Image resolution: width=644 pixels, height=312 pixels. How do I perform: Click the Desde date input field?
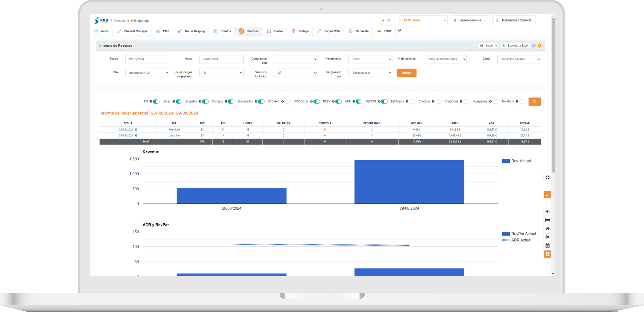147,59
